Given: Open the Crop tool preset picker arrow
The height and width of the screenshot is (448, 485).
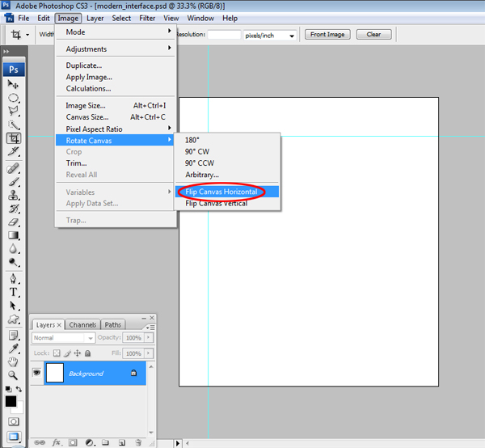Looking at the screenshot, I should (27, 35).
